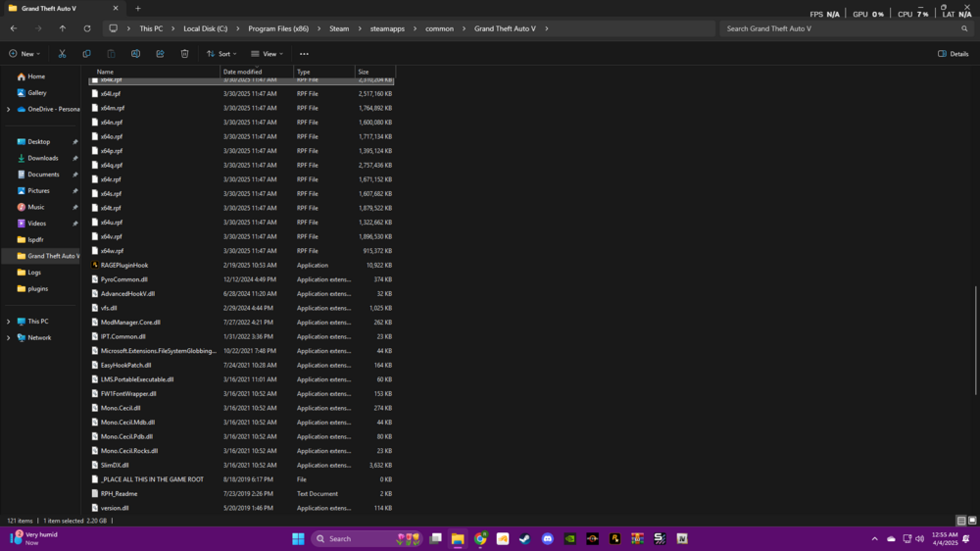Expand OneDrive - Personal in the sidebar
Screen dimensions: 980x551
coord(8,109)
